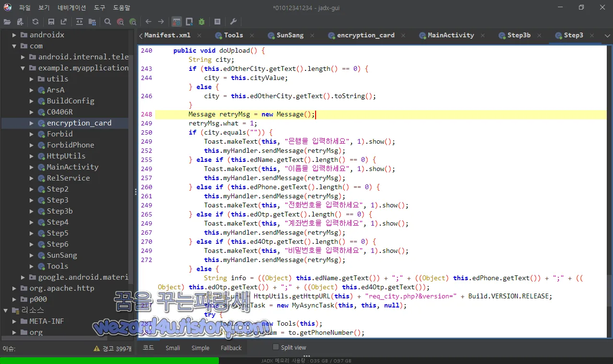This screenshot has height=364, width=613.
Task: Expand the androidx package node
Action: (x=14, y=35)
